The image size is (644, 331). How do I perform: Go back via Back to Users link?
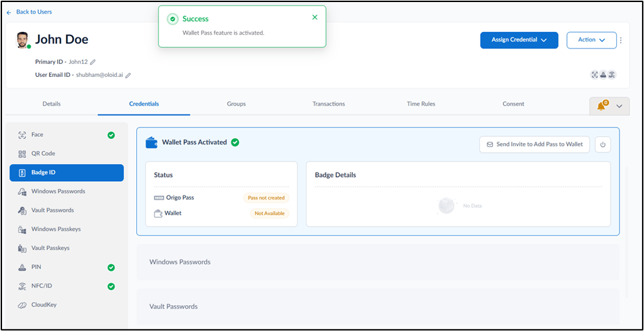pyautogui.click(x=29, y=12)
